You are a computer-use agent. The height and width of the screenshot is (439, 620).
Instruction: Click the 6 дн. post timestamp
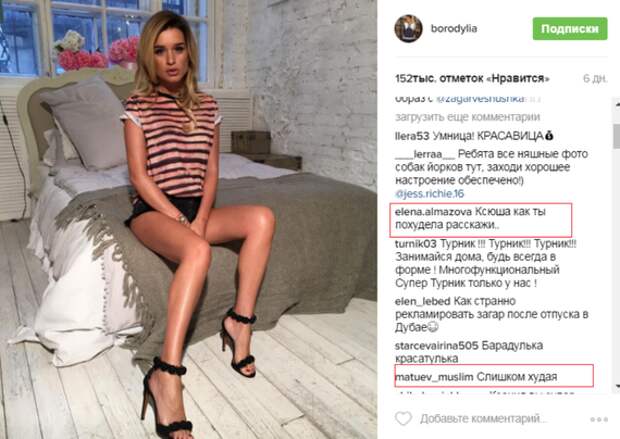(595, 78)
